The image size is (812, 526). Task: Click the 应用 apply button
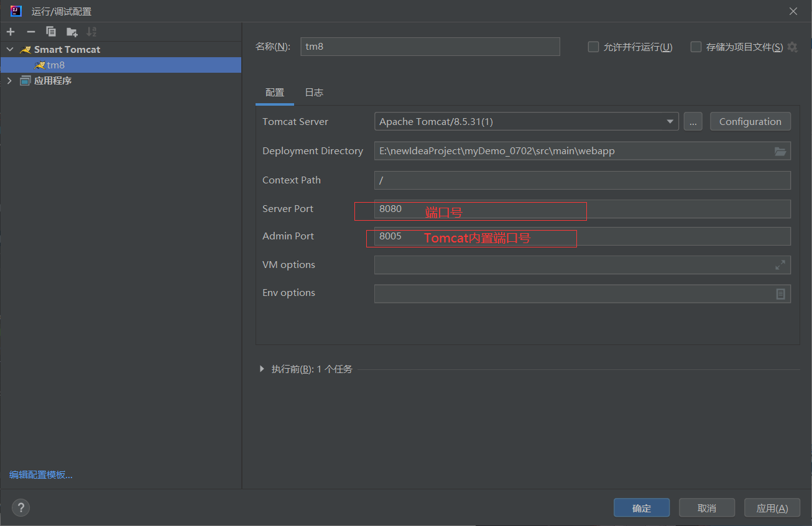[772, 508]
